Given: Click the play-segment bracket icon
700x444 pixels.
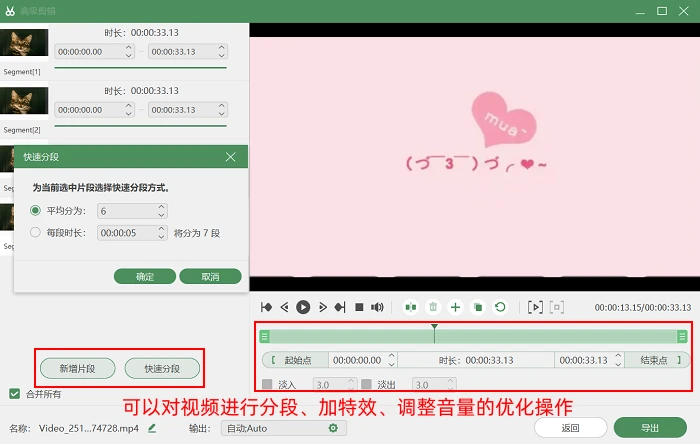Looking at the screenshot, I should coord(535,307).
